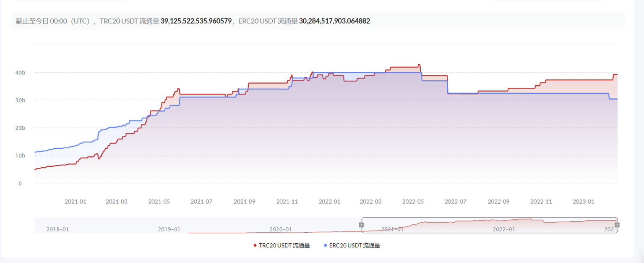Click the 10b y-axis label

coord(21,155)
